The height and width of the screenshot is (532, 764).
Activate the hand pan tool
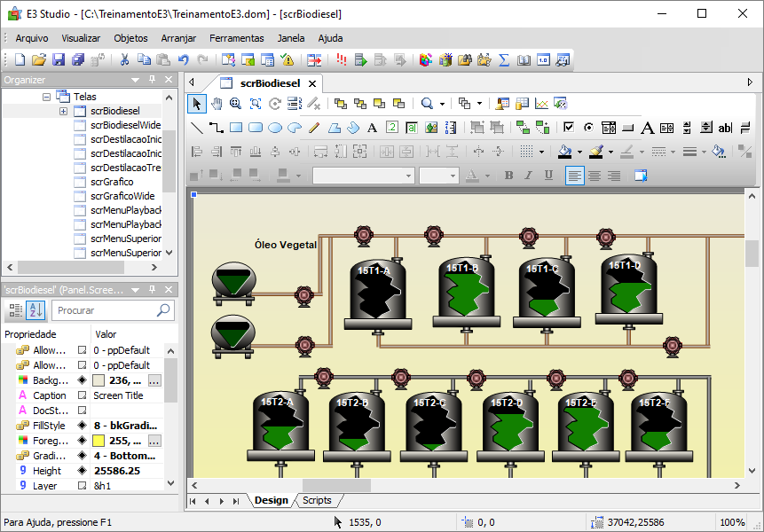pos(217,104)
